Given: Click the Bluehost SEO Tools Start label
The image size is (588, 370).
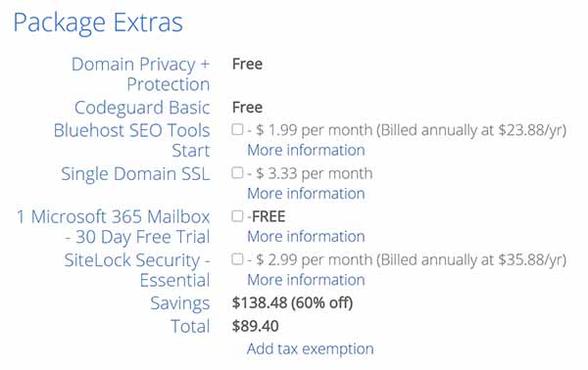Looking at the screenshot, I should pyautogui.click(x=131, y=140).
